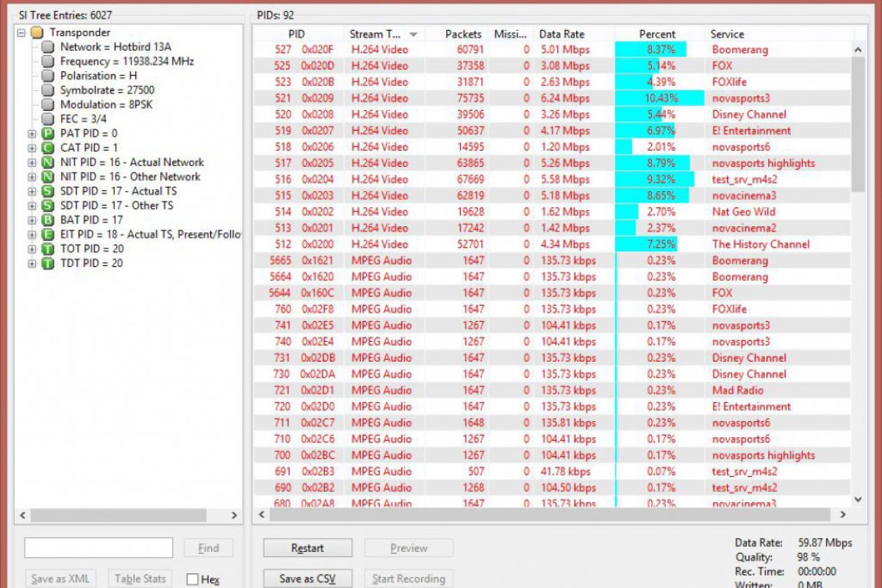
Task: Click the Save as CSV button
Action: 306,578
